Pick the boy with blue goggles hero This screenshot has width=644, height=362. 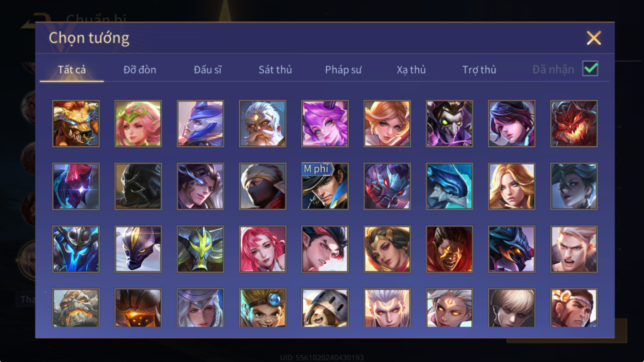point(263,308)
